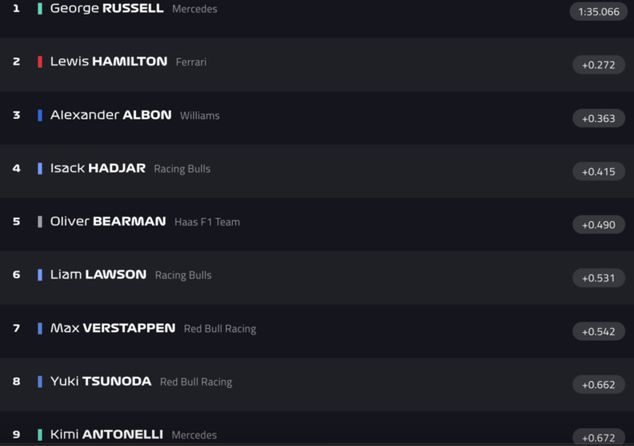The height and width of the screenshot is (446, 634).
Task: Click the +0.272 gap badge
Action: click(x=598, y=65)
